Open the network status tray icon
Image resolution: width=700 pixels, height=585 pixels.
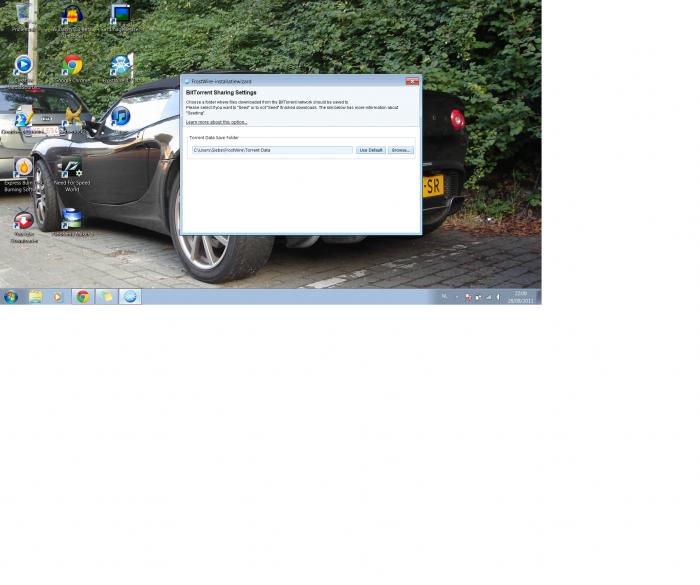pyautogui.click(x=488, y=297)
